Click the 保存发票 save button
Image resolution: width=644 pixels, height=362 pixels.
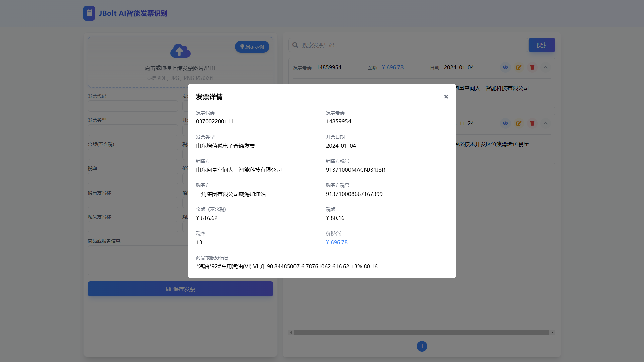(x=180, y=289)
